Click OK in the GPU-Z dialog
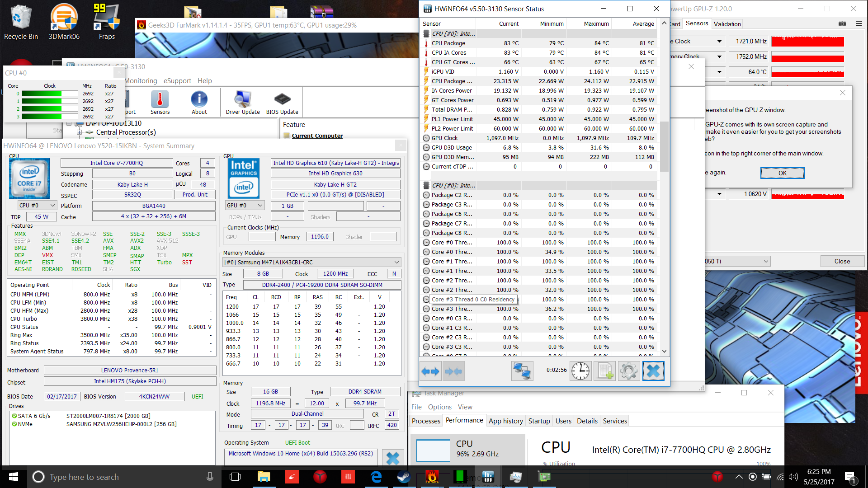This screenshot has height=488, width=868. click(x=782, y=173)
